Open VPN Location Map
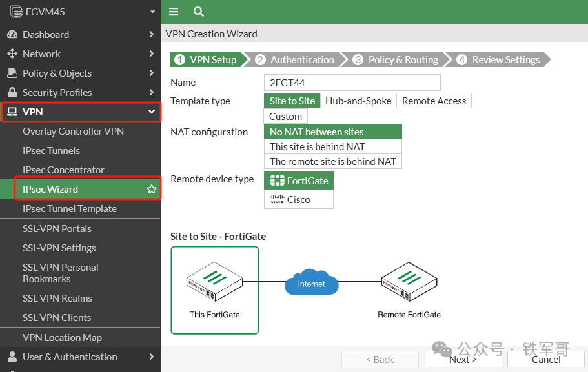Viewport: 588px width, 372px height. pyautogui.click(x=62, y=338)
